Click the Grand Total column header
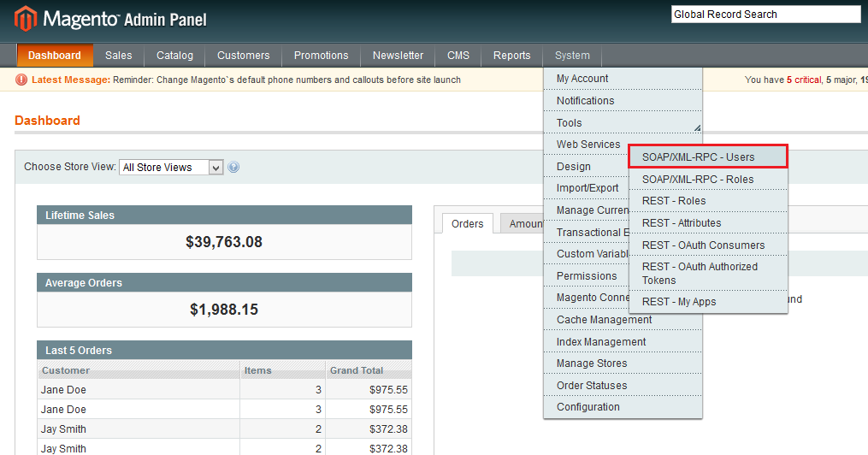Screen dimensions: 868x455 coord(369,370)
